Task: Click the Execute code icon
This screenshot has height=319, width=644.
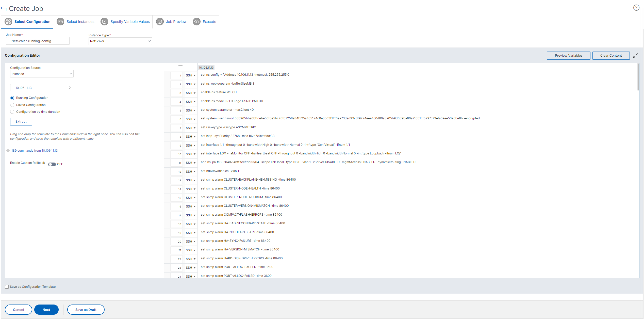Action: tap(197, 22)
